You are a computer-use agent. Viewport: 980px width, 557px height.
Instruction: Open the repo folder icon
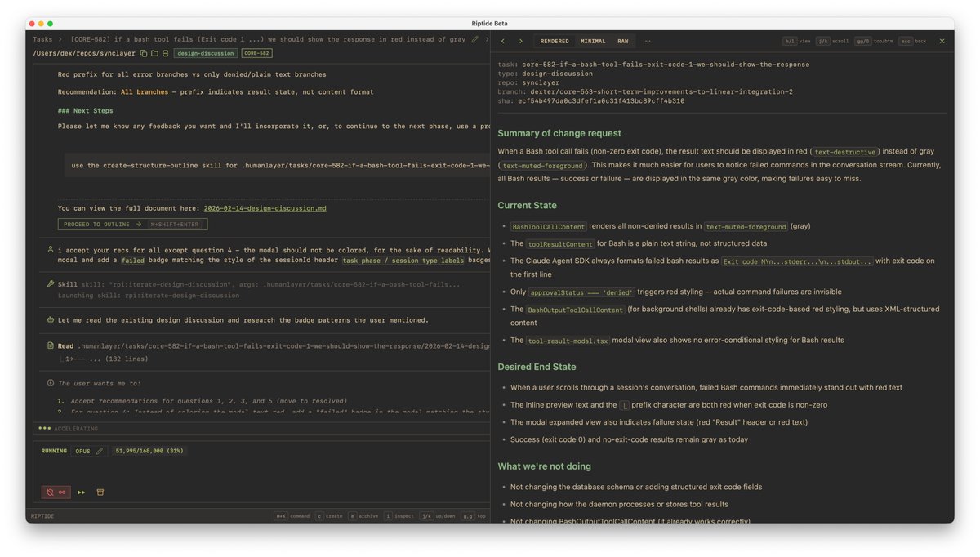point(154,53)
